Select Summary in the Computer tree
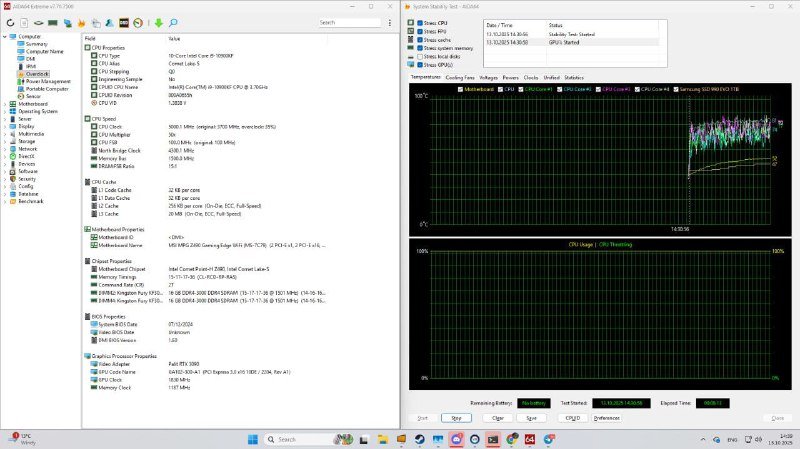Screen dimensions: 800x449 click(37, 44)
